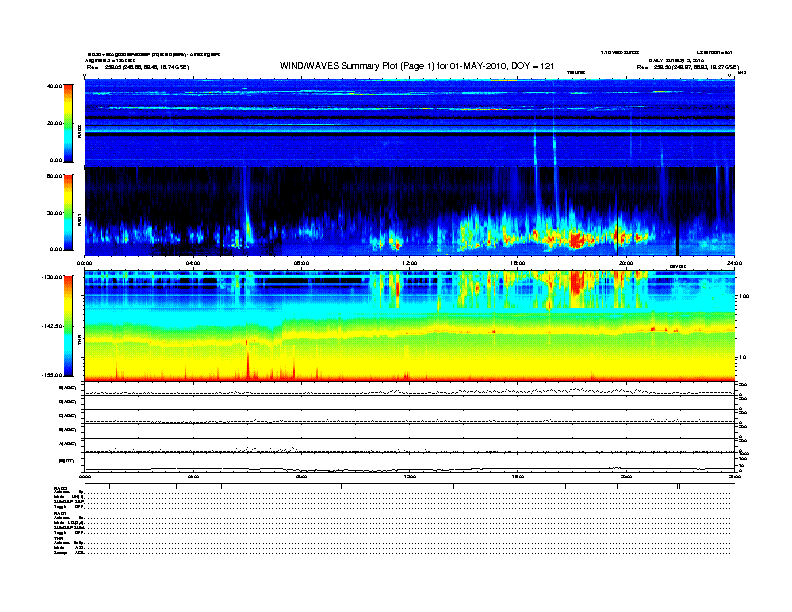Click the 04:00 tick below RAD1 spectrogram
This screenshot has width=792, height=612.
click(x=193, y=263)
